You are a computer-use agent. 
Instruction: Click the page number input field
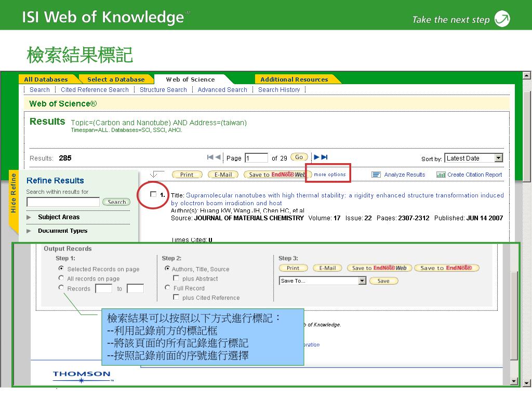pyautogui.click(x=257, y=158)
